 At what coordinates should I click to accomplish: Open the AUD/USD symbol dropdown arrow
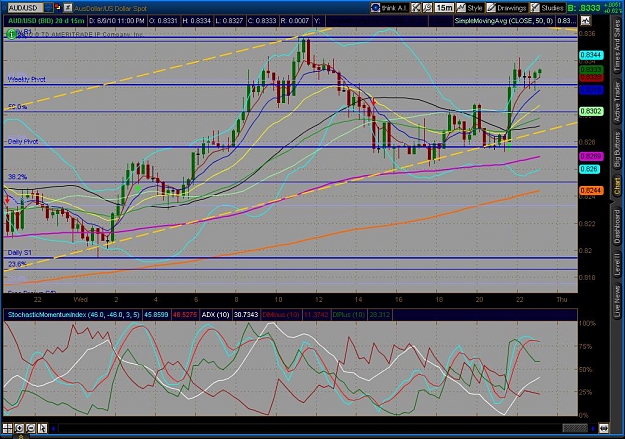point(48,7)
